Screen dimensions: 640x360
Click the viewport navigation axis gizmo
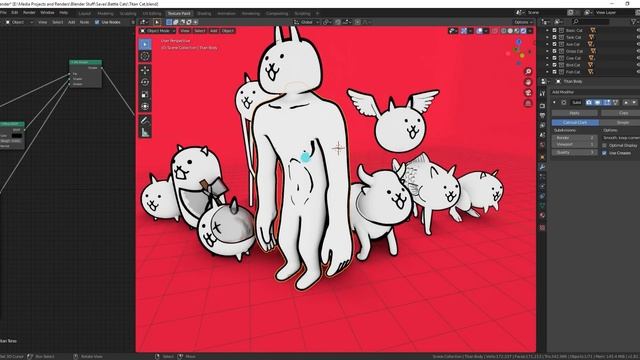click(519, 52)
